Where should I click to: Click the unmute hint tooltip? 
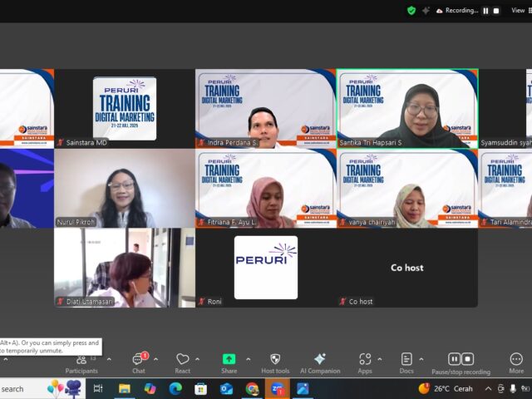[51, 347]
